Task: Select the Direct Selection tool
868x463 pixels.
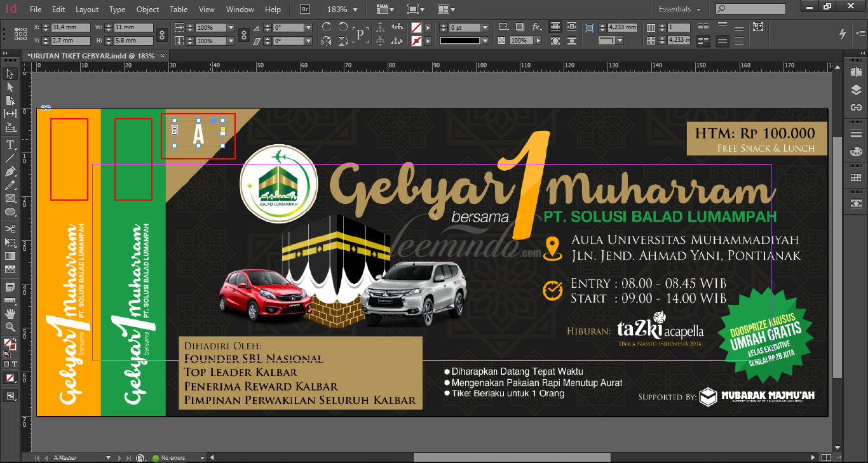Action: click(x=10, y=87)
